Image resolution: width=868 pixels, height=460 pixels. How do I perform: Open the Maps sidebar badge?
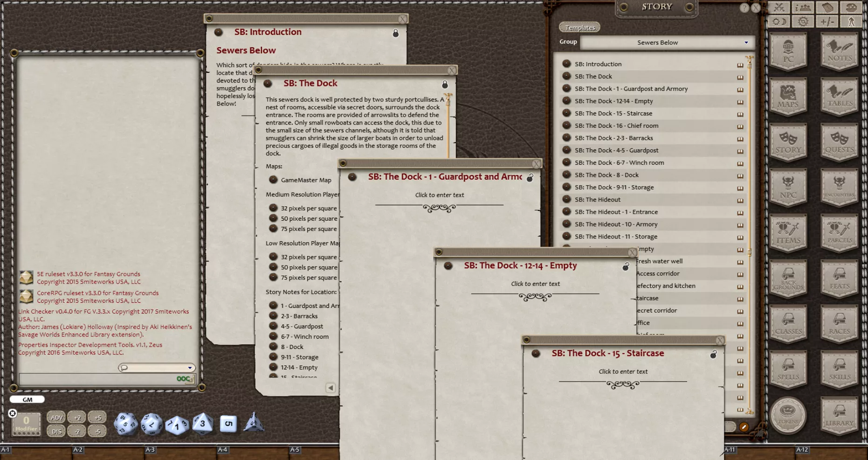pos(788,97)
